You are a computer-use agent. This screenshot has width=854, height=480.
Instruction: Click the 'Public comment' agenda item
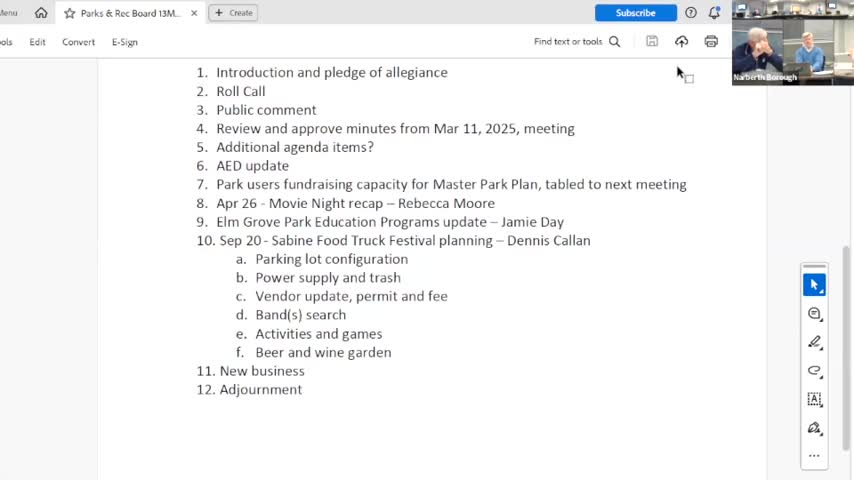266,110
